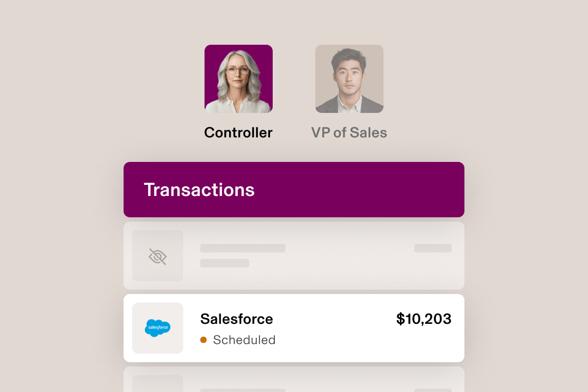This screenshot has width=588, height=392.
Task: Expand the Salesforce transaction row
Action: coord(294,328)
